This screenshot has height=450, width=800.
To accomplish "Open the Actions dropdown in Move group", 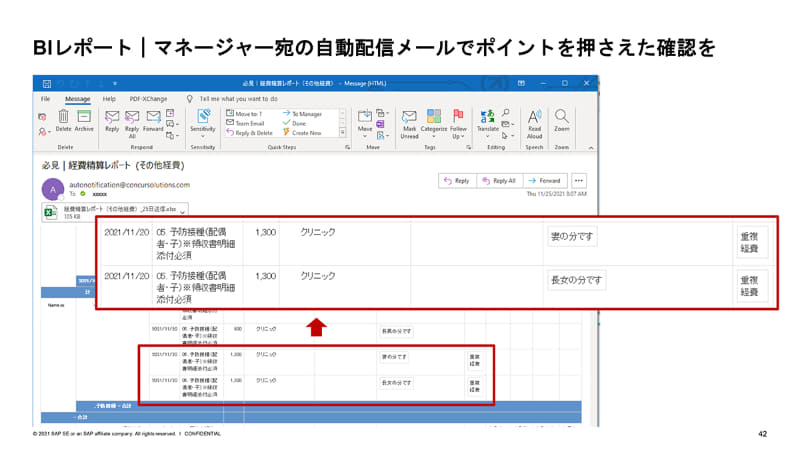I will (x=382, y=136).
